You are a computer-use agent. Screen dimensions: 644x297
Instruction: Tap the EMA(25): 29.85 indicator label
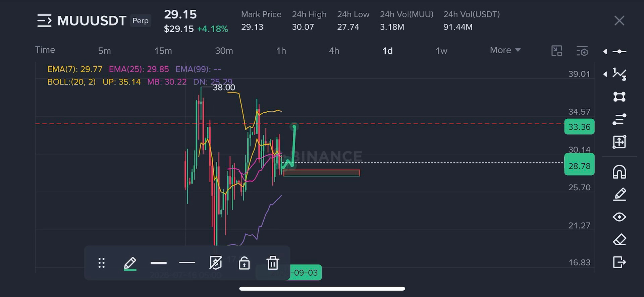coord(139,69)
